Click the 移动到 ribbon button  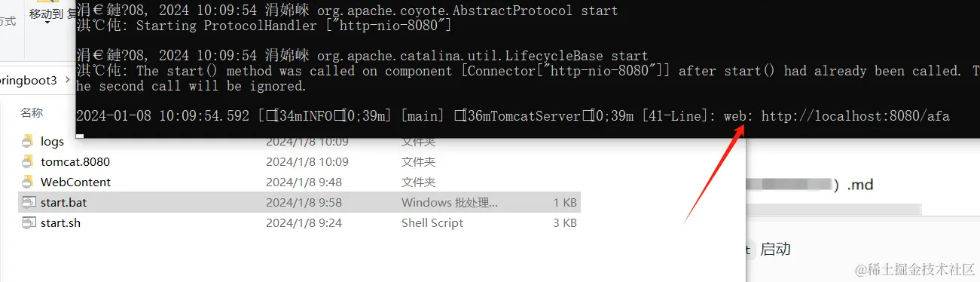[x=47, y=14]
